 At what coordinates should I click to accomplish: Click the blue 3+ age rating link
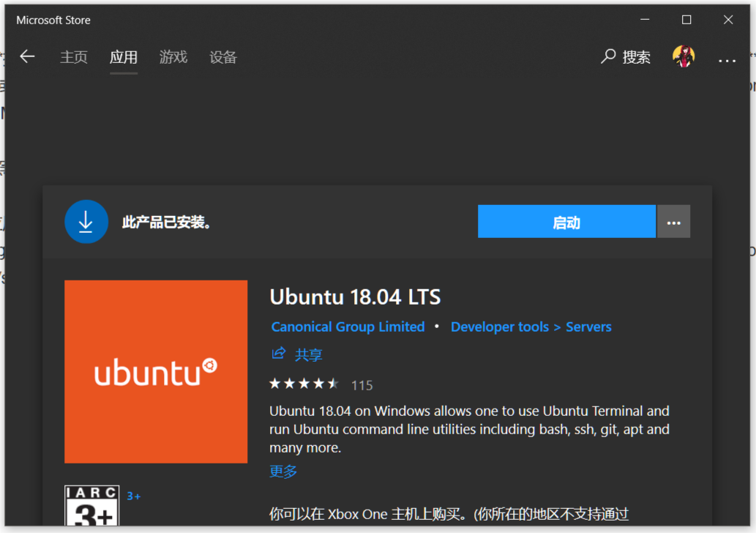pos(133,496)
